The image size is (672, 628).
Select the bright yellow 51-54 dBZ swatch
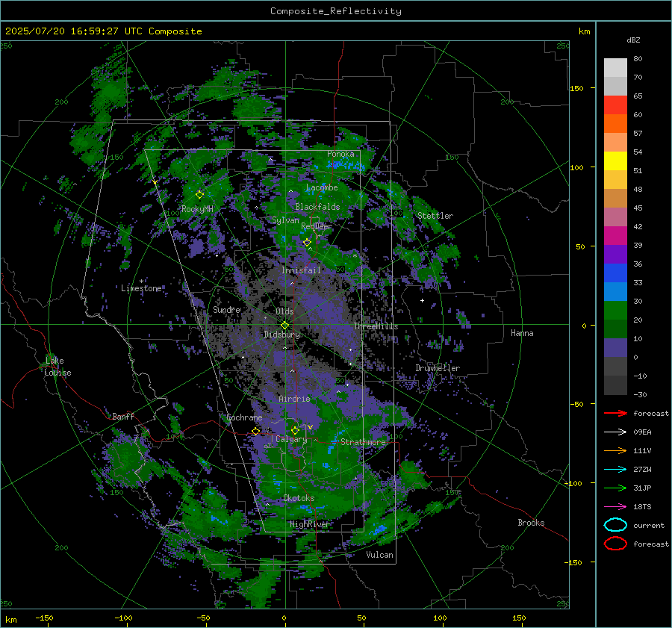[x=615, y=161]
